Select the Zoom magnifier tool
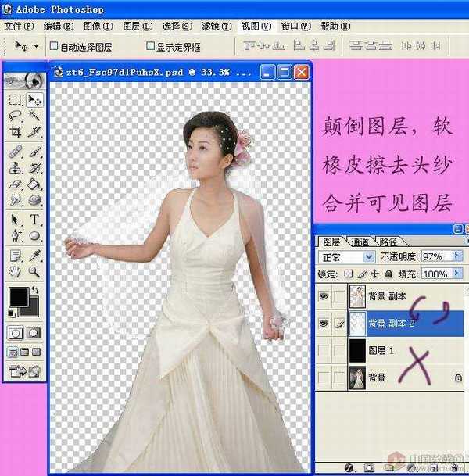The width and height of the screenshot is (469, 476). tap(34, 272)
